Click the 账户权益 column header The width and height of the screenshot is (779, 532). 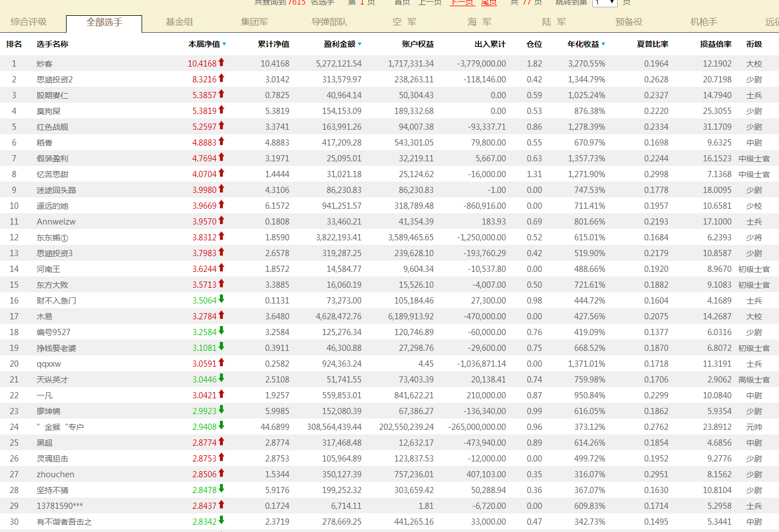coord(418,44)
